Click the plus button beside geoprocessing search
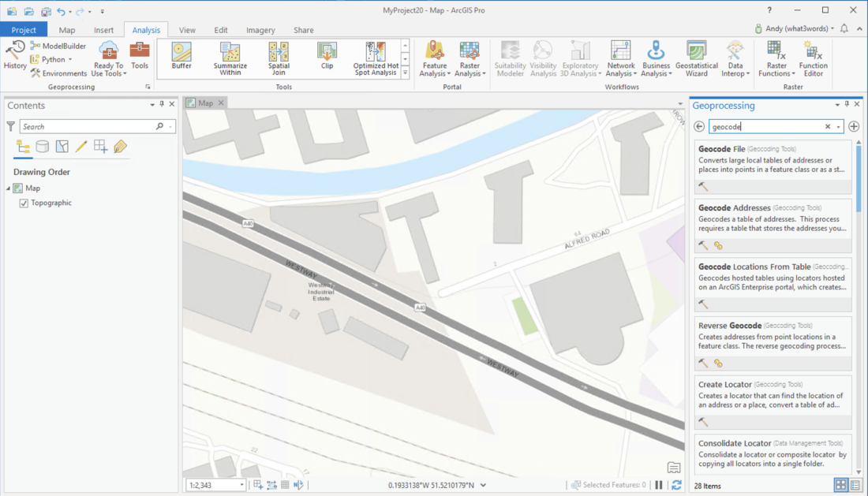The image size is (868, 496). (854, 127)
